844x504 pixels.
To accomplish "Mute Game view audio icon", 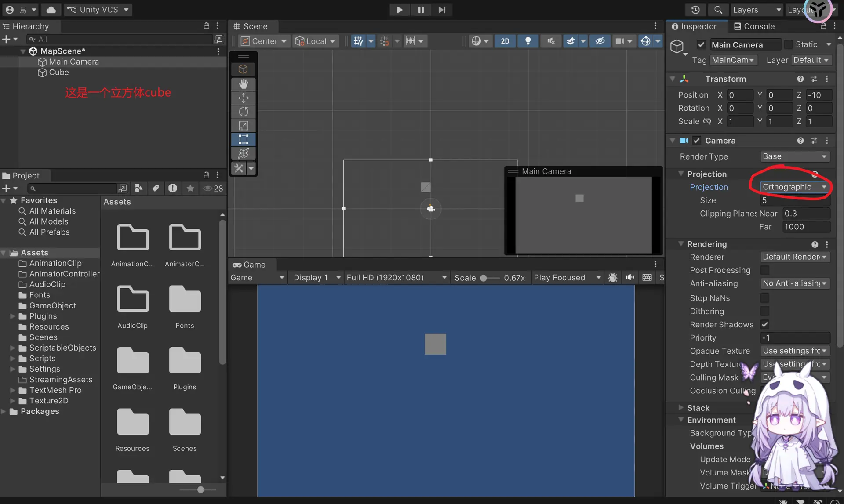I will coord(630,277).
